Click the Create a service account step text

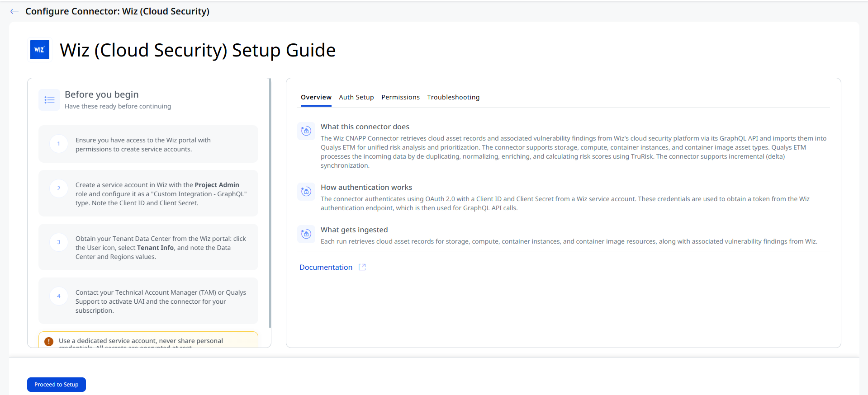(161, 194)
